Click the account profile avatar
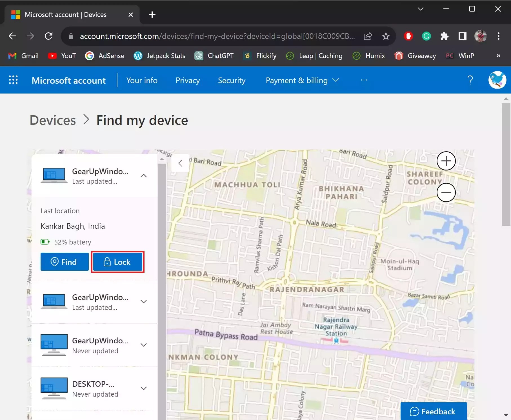Viewport: 511px width, 420px height. pos(497,80)
